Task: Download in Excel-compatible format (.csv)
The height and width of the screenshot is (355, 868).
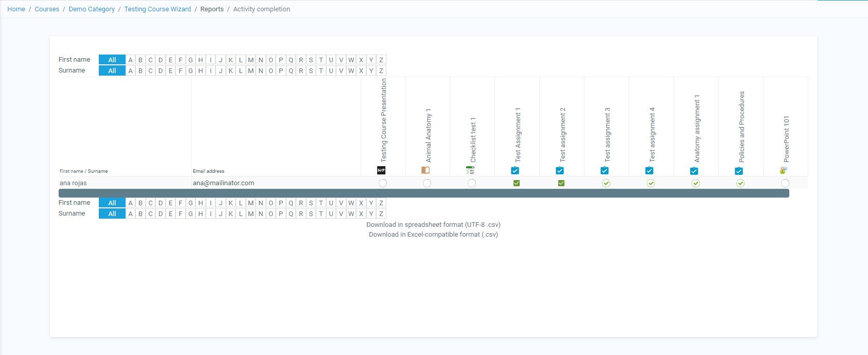Action: (433, 235)
